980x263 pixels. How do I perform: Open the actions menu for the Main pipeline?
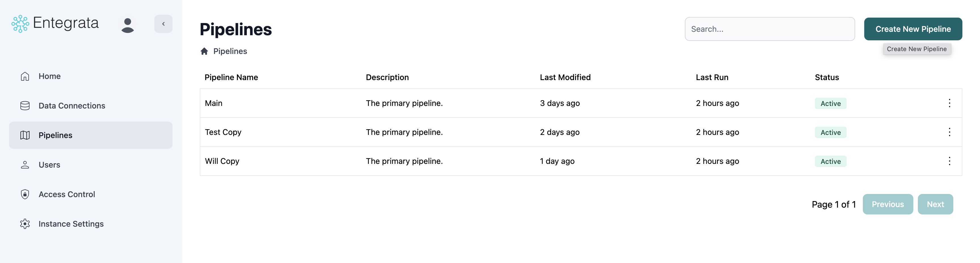950,103
